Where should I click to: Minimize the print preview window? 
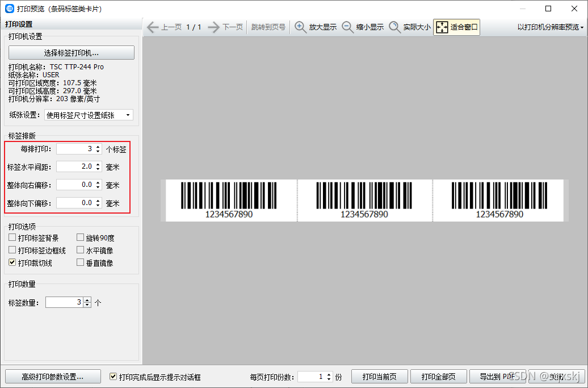[522, 9]
